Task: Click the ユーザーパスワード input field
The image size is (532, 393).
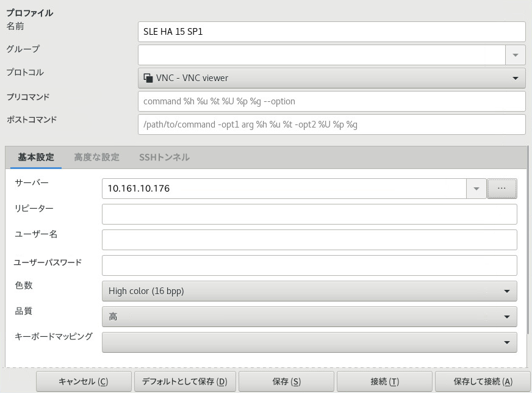Action: point(309,265)
